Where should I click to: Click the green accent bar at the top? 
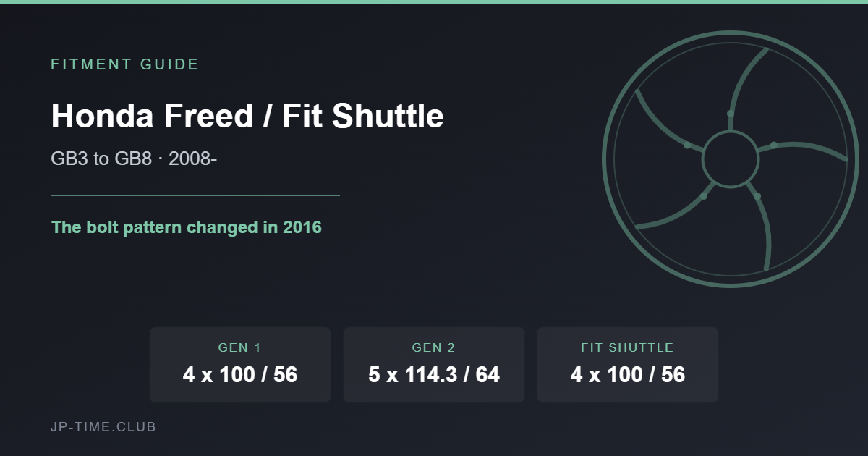434,2
